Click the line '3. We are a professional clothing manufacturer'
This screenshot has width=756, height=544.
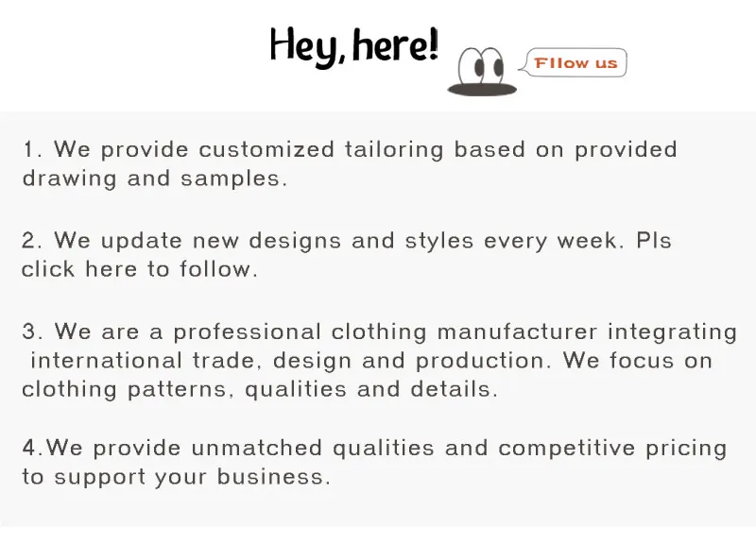(379, 331)
